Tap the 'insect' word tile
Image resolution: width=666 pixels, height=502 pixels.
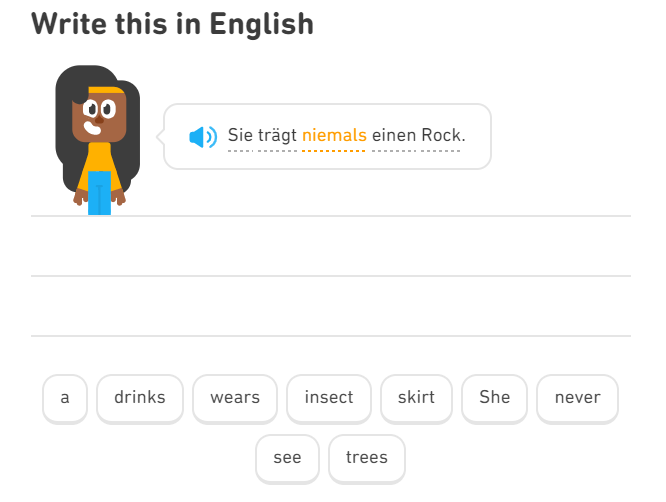[x=329, y=398]
